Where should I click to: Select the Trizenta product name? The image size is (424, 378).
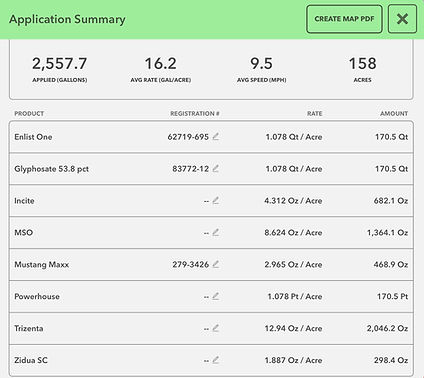28,328
